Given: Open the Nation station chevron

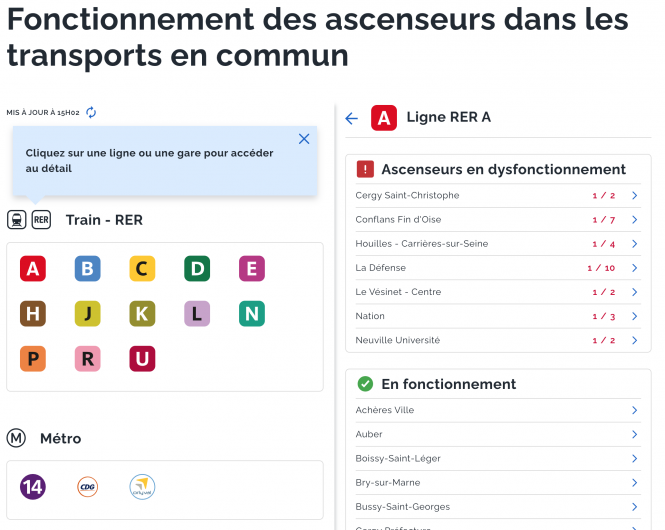Looking at the screenshot, I should [x=634, y=316].
